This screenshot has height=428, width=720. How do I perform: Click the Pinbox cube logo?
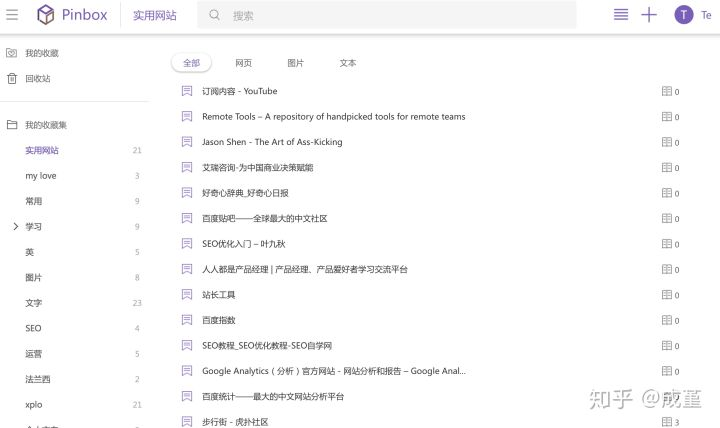click(45, 15)
